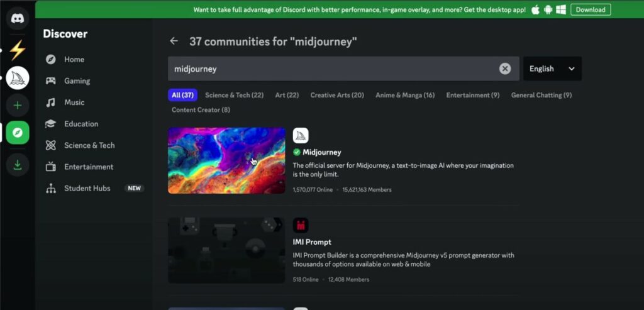Filter by Creative Arts (20)
Image resolution: width=644 pixels, height=310 pixels.
[x=337, y=95]
